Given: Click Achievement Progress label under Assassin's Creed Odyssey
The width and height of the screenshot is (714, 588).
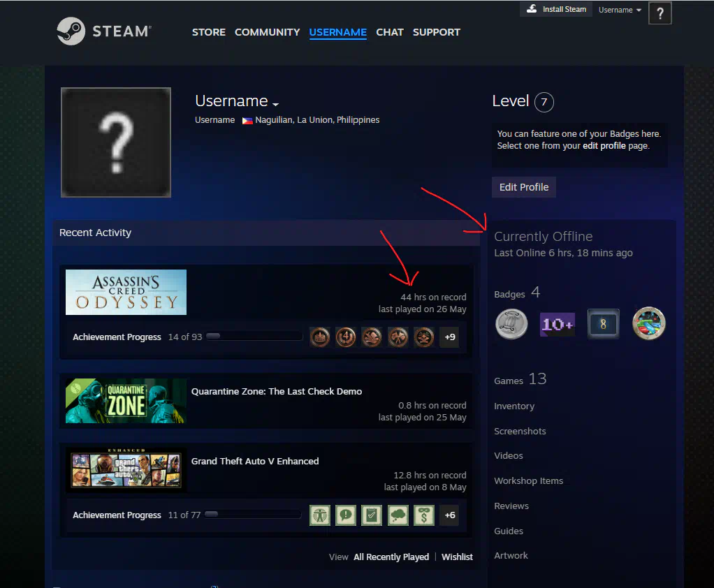Looking at the screenshot, I should pos(117,337).
